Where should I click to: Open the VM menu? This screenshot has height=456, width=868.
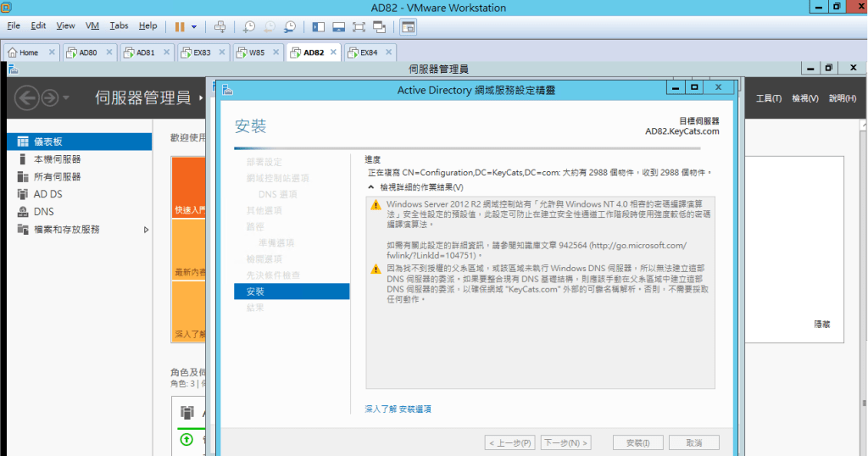(92, 26)
